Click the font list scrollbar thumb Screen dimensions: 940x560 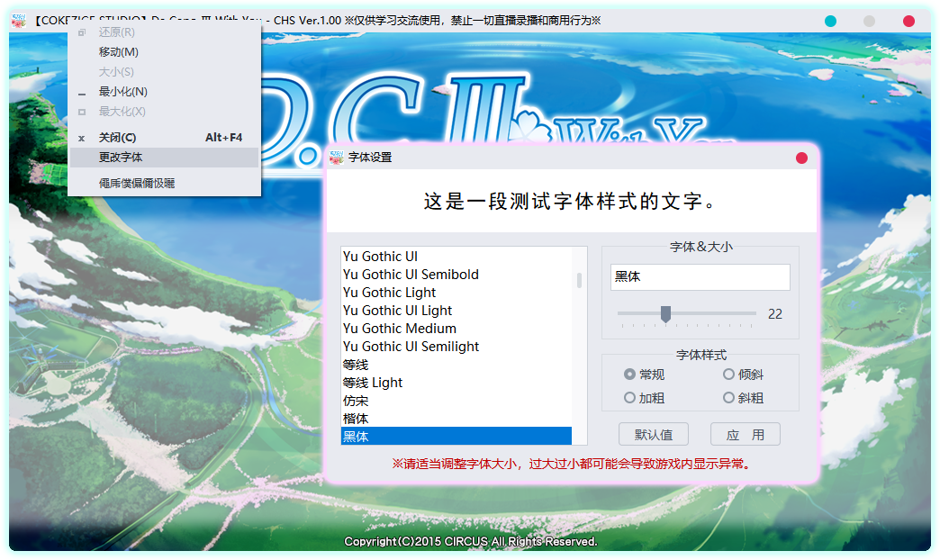point(579,280)
